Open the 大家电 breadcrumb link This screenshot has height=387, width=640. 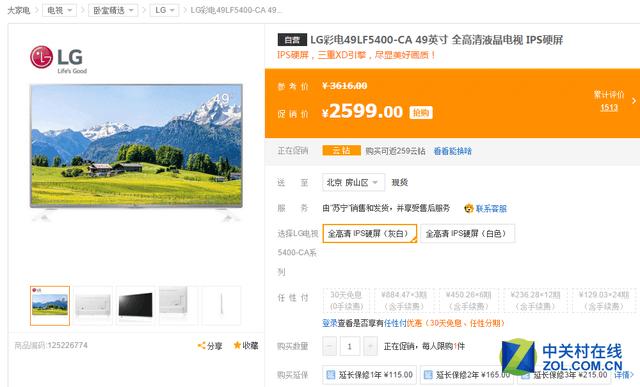(x=19, y=10)
